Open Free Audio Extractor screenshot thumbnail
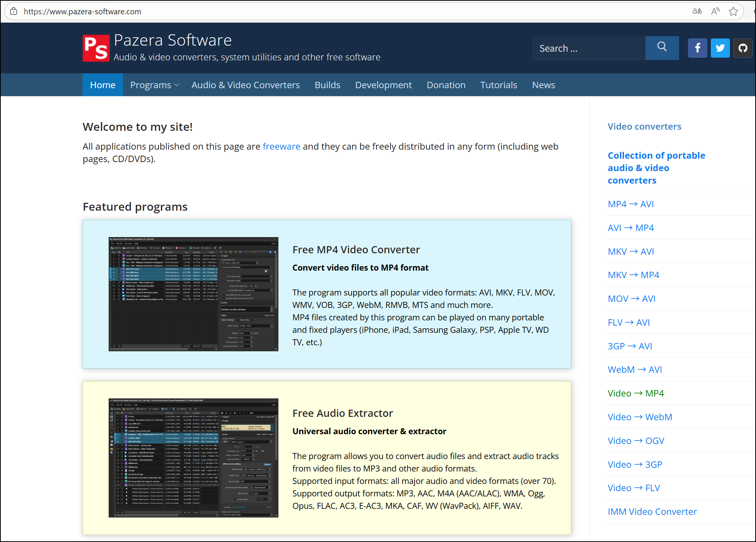The height and width of the screenshot is (542, 756). [193, 458]
